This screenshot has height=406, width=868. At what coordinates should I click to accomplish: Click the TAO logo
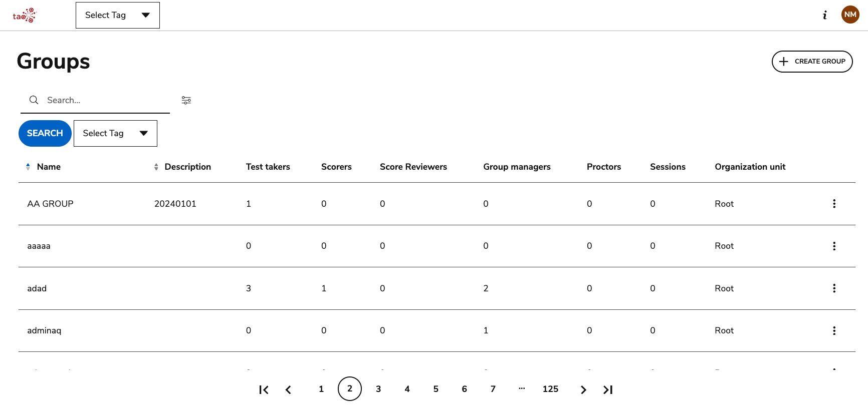pos(25,15)
